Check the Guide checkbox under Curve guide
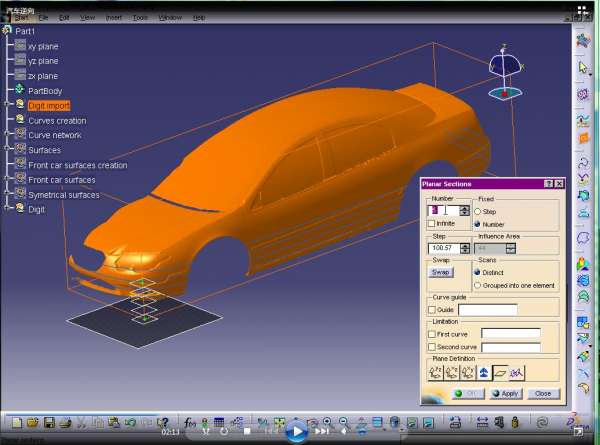Screen dimensions: 600x445 tap(431, 310)
